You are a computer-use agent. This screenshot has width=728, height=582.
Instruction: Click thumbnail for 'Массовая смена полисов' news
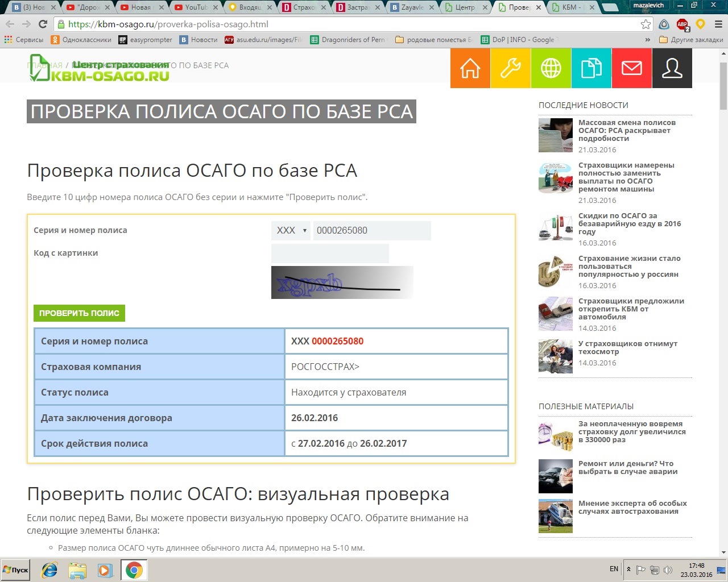pyautogui.click(x=556, y=135)
